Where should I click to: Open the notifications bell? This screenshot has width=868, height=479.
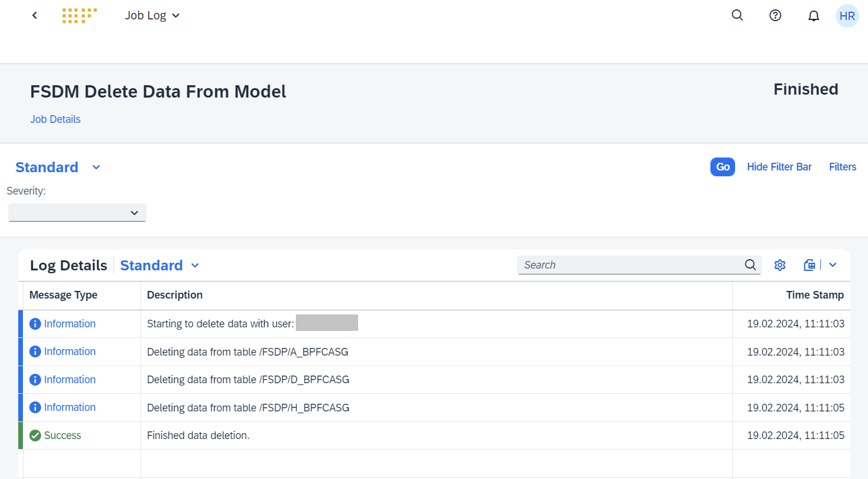[x=813, y=16]
